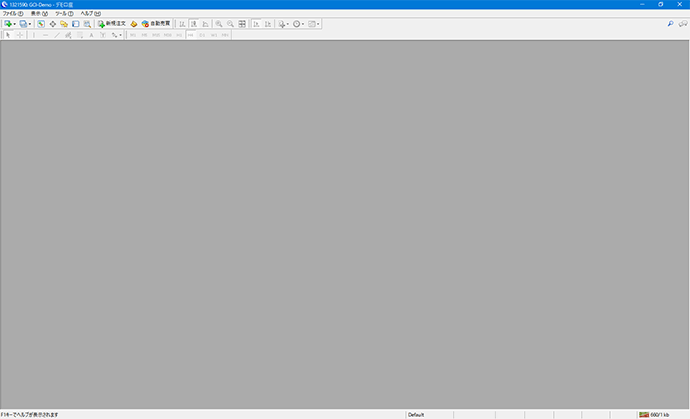The width and height of the screenshot is (690, 419).
Task: Expand the new chart dropdown arrow
Action: (15, 23)
